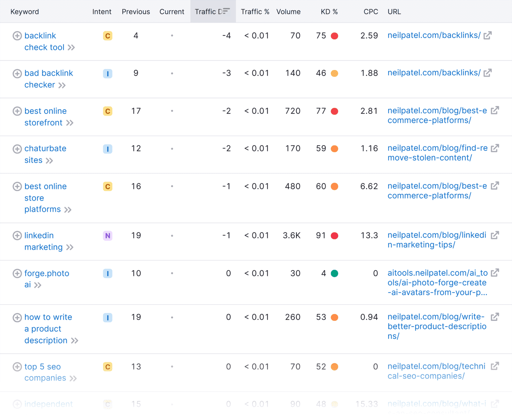Open the write-better-product-descriptions URL link
The height and width of the screenshot is (420, 512).
point(437,326)
